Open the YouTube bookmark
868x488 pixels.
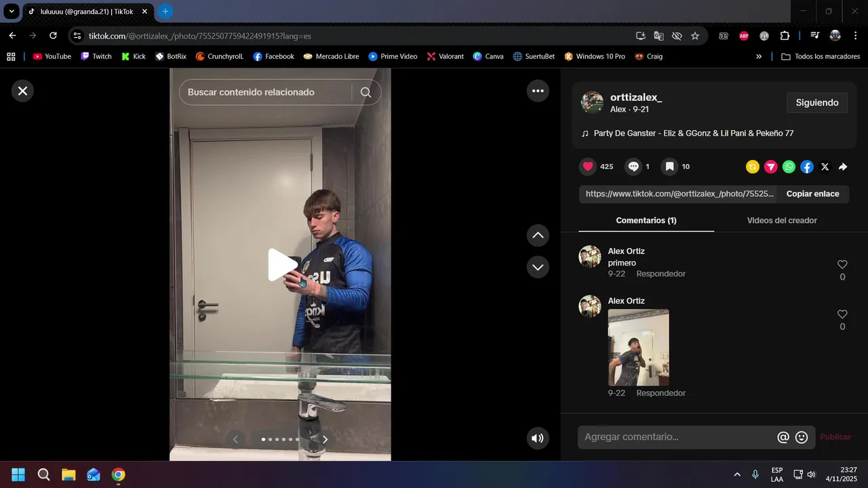(52, 56)
